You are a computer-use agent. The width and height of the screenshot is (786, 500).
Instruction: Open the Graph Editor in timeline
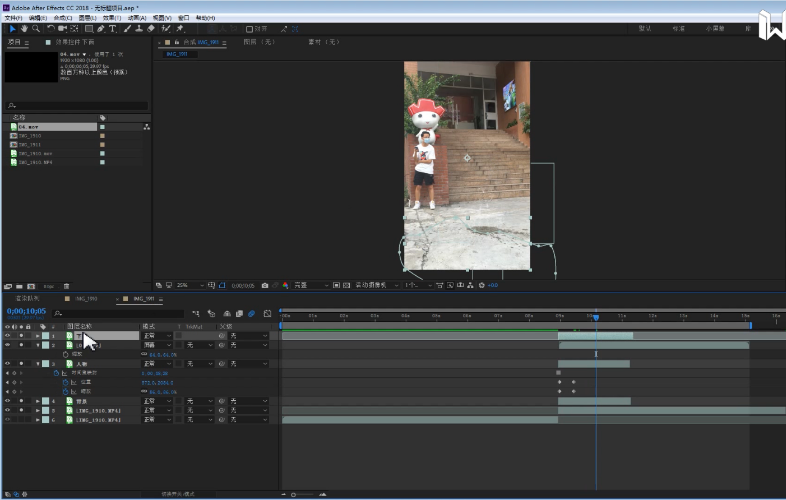pos(267,313)
